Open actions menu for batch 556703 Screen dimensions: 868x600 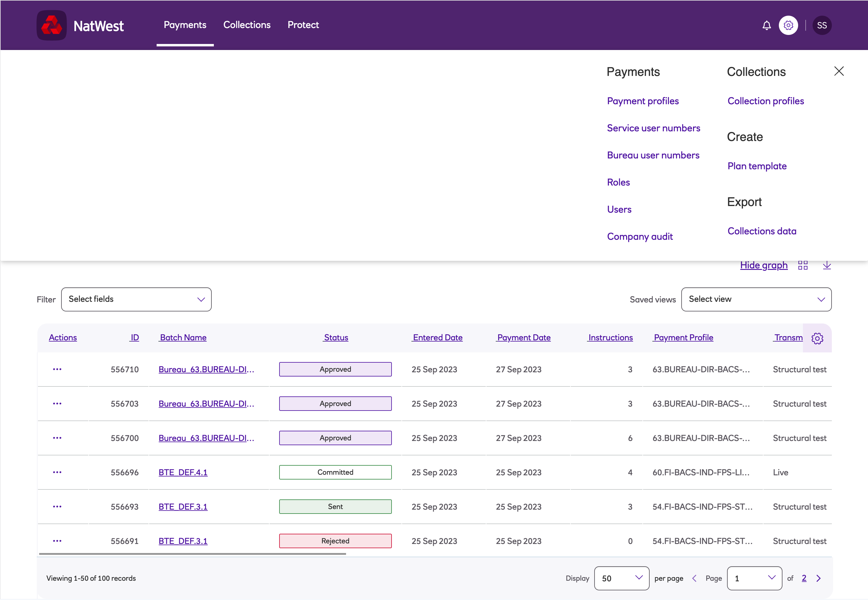pyautogui.click(x=57, y=403)
